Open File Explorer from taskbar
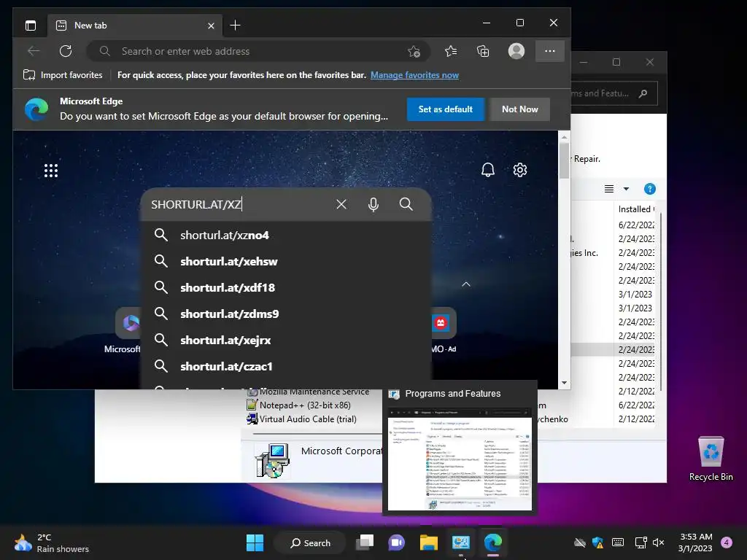 [429, 542]
